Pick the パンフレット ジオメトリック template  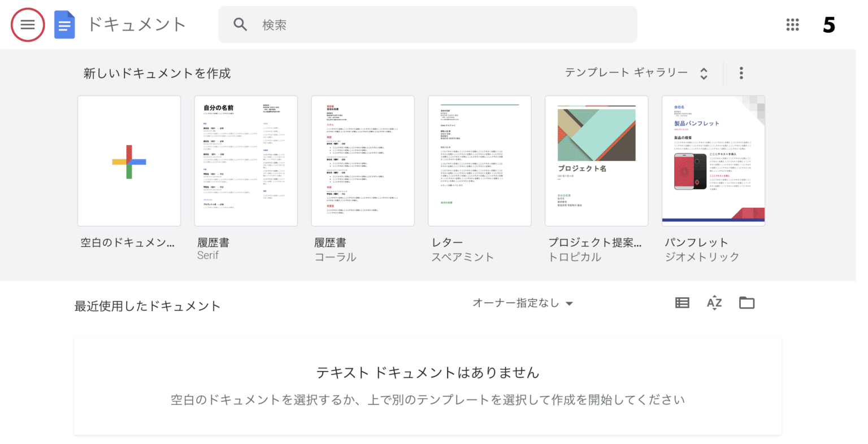pyautogui.click(x=713, y=161)
